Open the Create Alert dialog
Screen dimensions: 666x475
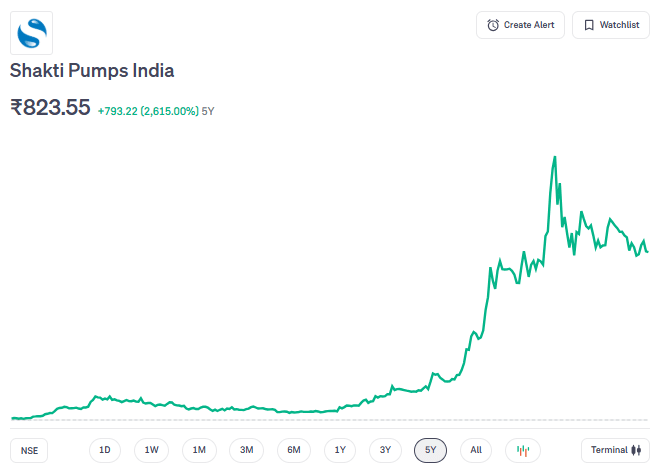coord(521,25)
